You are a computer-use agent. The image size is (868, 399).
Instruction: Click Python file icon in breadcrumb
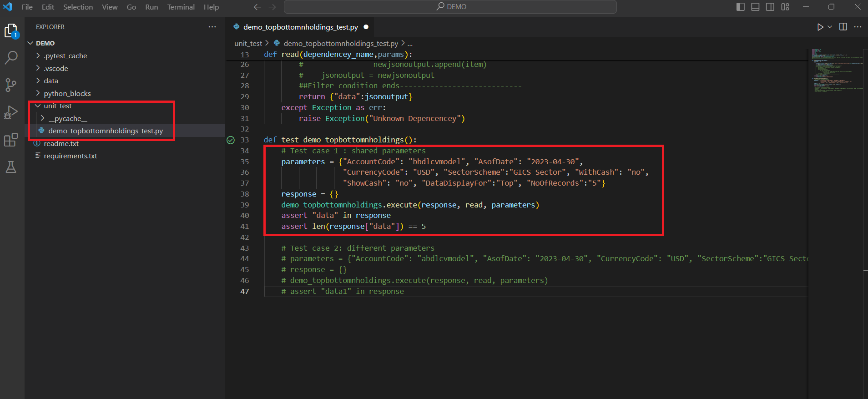(277, 43)
